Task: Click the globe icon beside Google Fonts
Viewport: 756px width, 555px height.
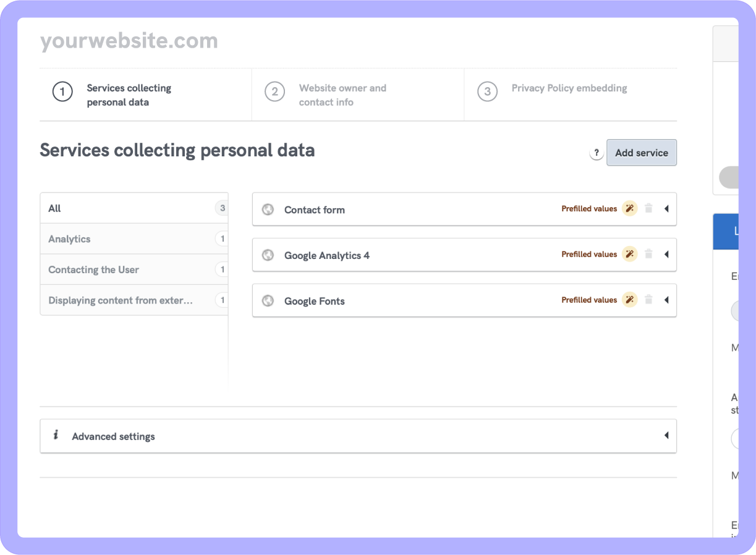Action: click(x=268, y=301)
